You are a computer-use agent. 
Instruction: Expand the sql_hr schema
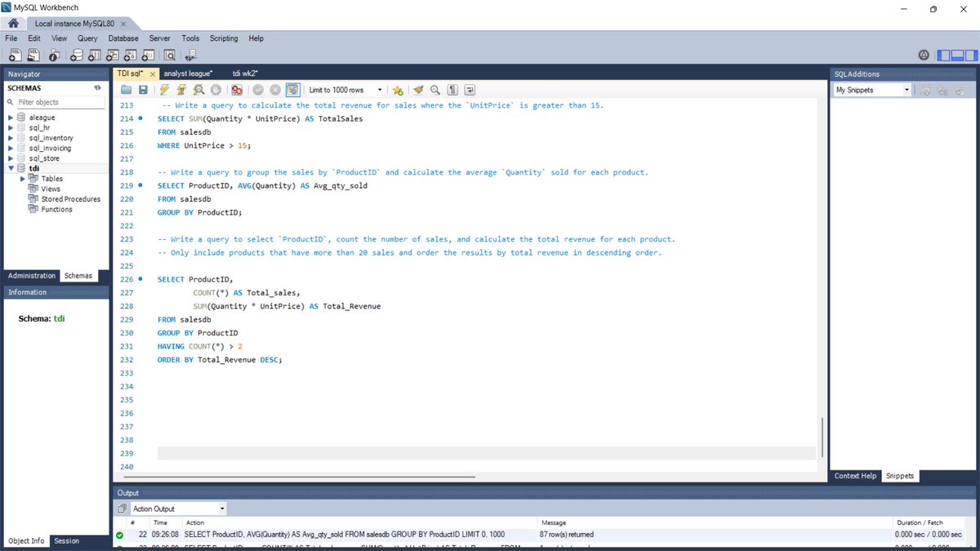coord(11,128)
